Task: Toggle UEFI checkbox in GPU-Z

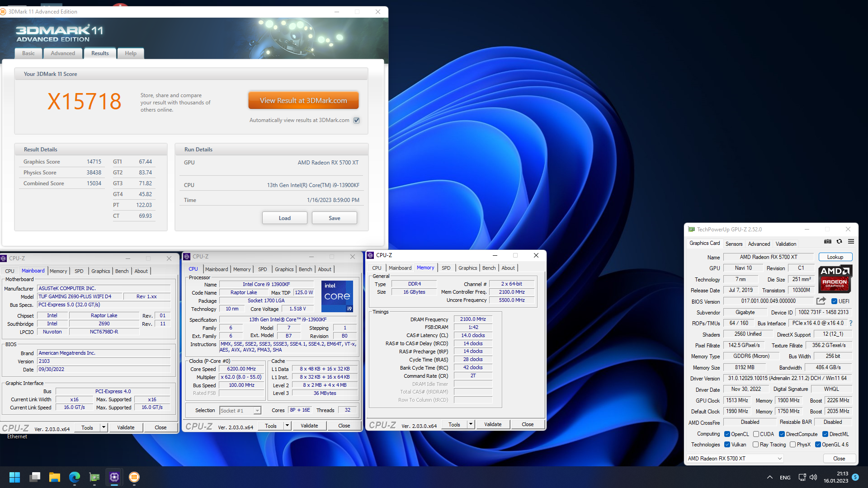Action: coord(835,301)
